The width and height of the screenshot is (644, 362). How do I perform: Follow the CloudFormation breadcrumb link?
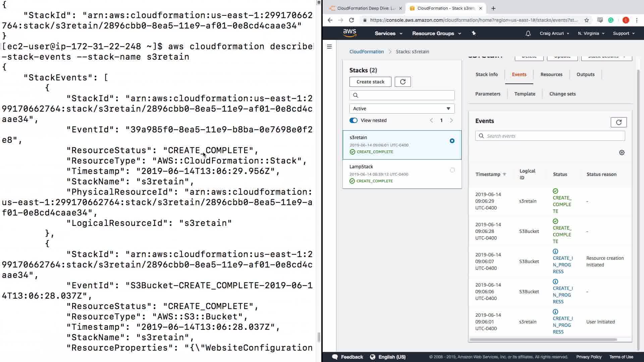[x=366, y=52]
